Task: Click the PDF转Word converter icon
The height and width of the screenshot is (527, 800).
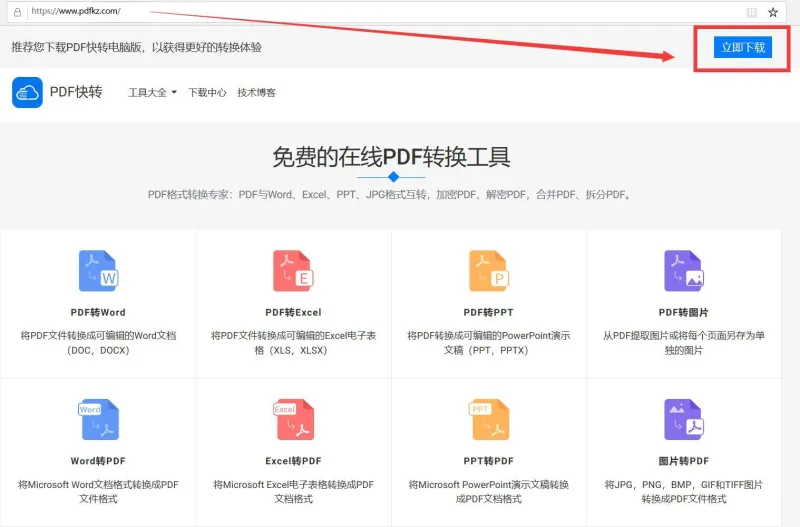Action: [x=98, y=271]
